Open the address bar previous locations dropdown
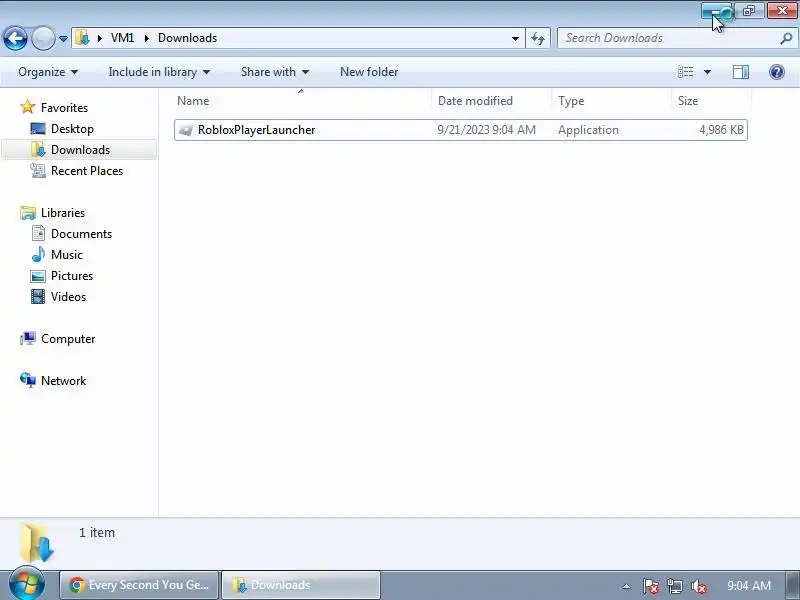This screenshot has height=600, width=800. pyautogui.click(x=515, y=38)
